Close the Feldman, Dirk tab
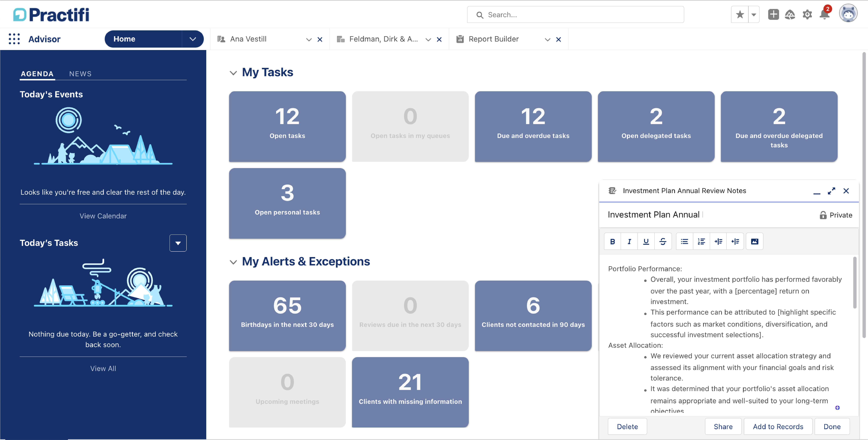Screen dimensions: 868x440 tap(439, 39)
